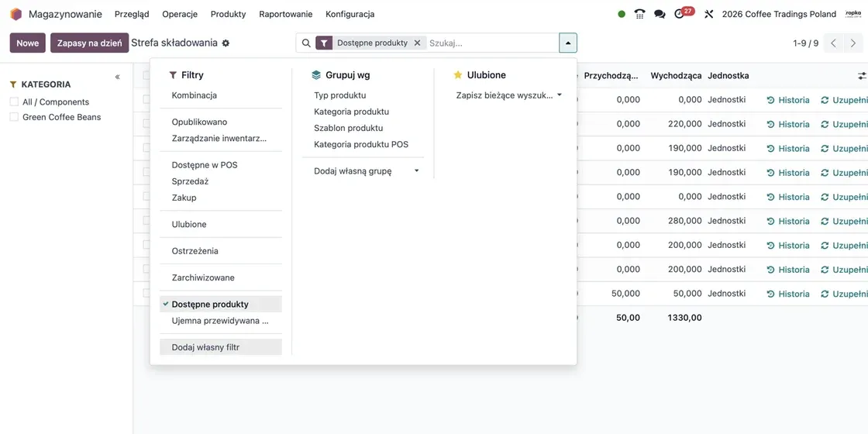Click the funnel icon beside Filtry heading
The width and height of the screenshot is (868, 434).
[x=174, y=74]
